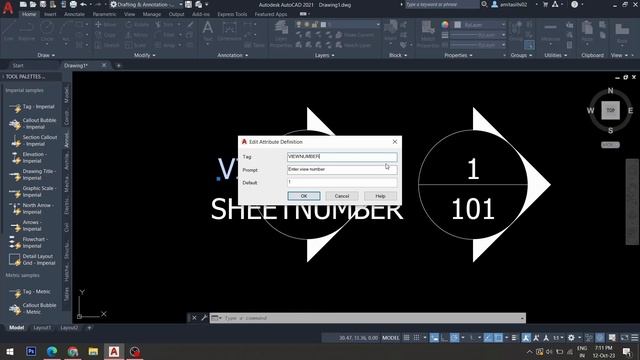The width and height of the screenshot is (640, 360).
Task: Toggle object snap in status bar
Action: (498, 338)
